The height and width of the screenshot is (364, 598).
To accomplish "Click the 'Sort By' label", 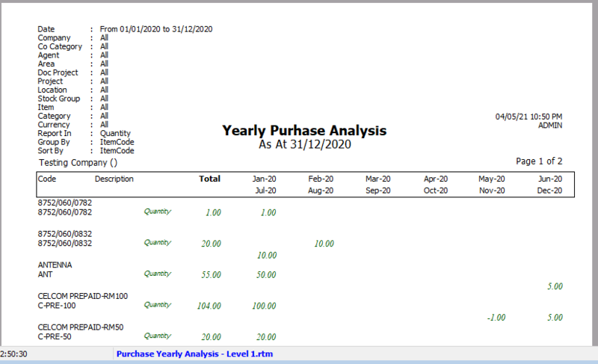I will tap(50, 151).
